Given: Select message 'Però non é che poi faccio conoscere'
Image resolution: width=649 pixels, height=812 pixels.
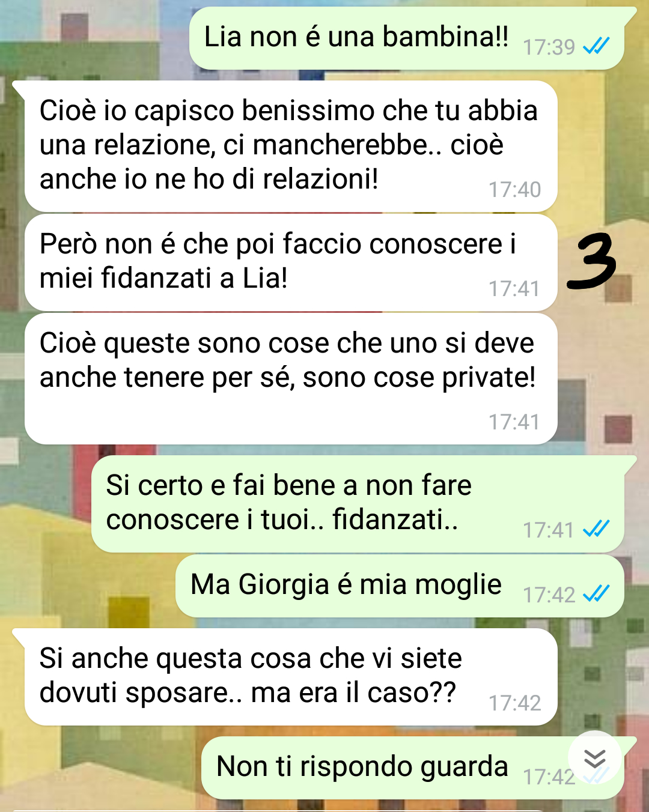Looking at the screenshot, I should coord(291,262).
